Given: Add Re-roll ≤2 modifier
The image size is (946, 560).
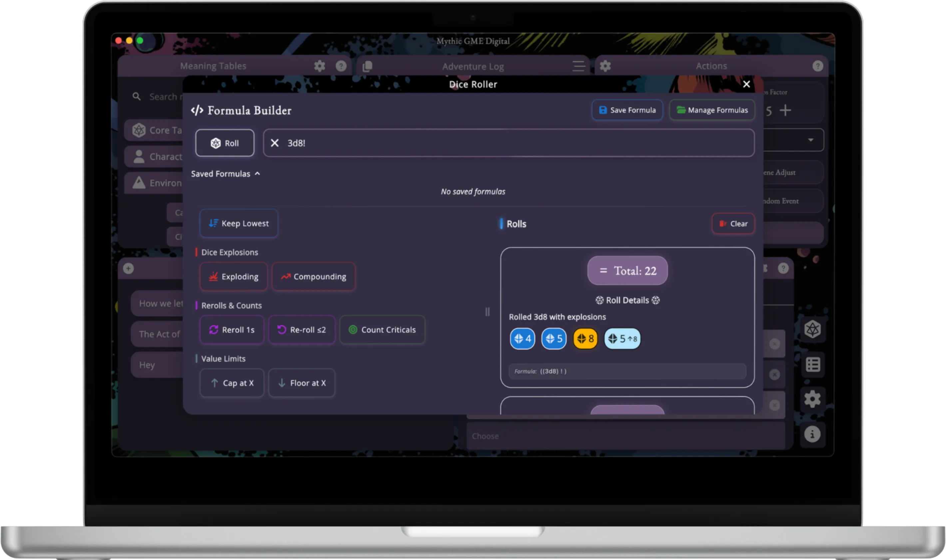Looking at the screenshot, I should coord(301,330).
